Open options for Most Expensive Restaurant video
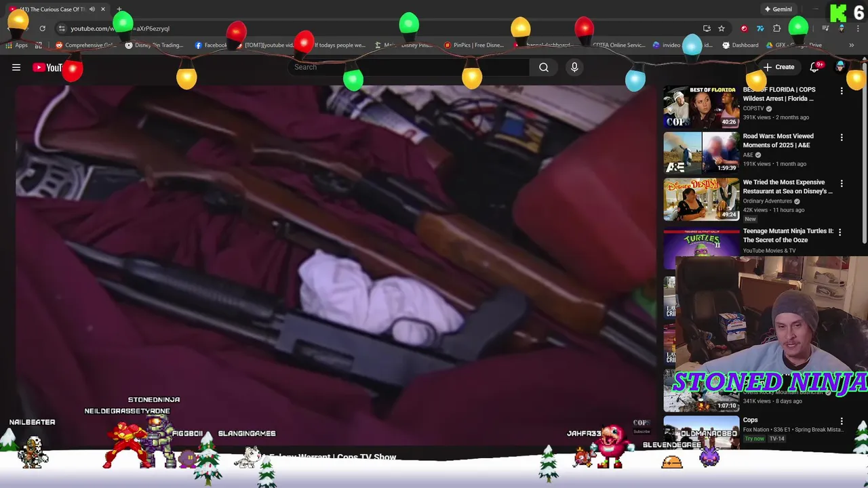This screenshot has height=488, width=868. pos(842,184)
